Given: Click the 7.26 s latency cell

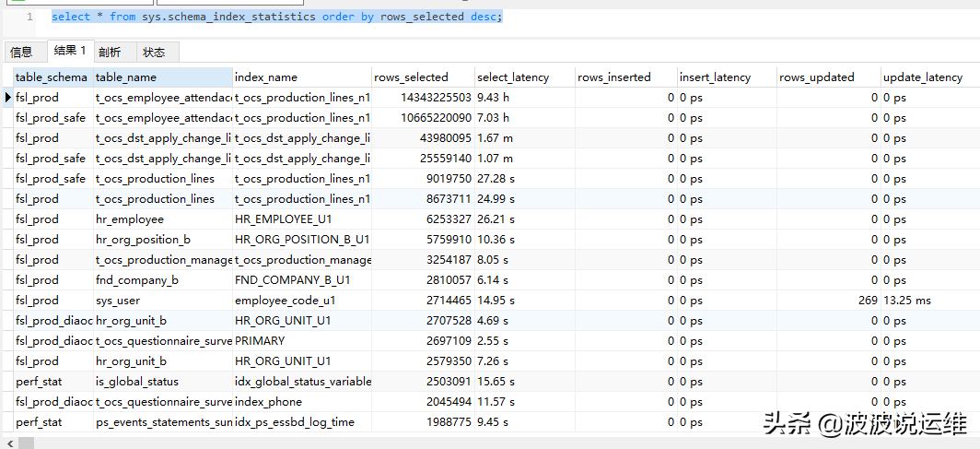Looking at the screenshot, I should tap(525, 361).
